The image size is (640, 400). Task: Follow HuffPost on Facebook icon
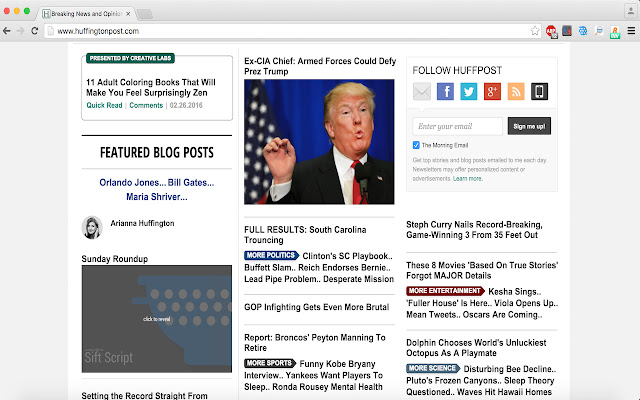coord(445,91)
